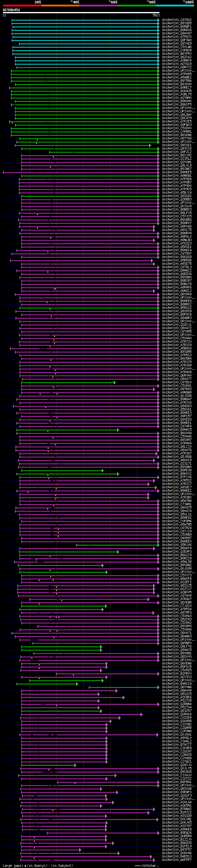This screenshot has height=868, width=197.
Task: Click the red ~20% identity legend segment
Action: coord(22,6)
